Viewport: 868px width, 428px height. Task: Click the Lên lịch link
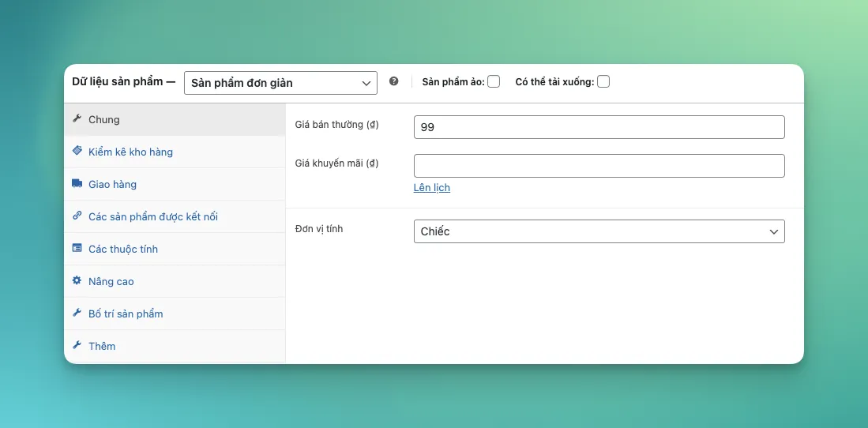pos(431,188)
